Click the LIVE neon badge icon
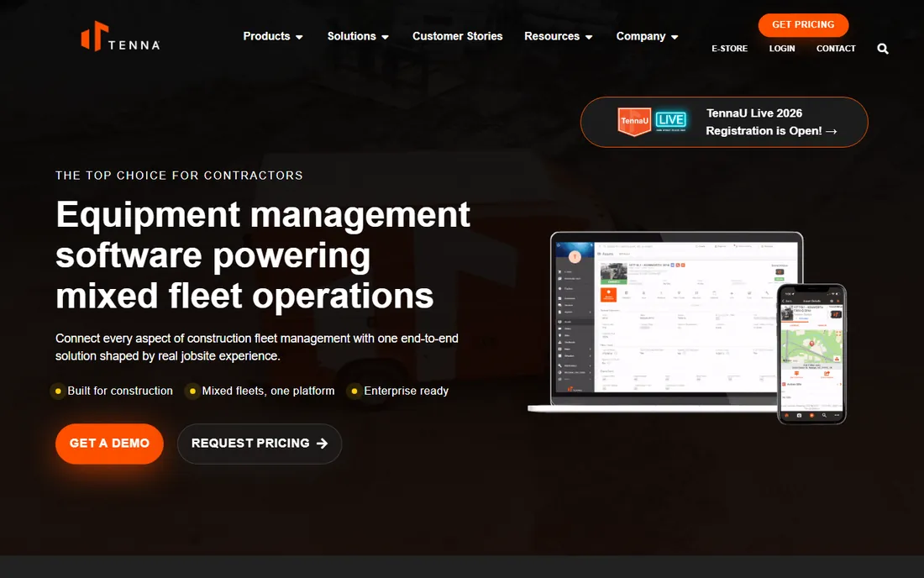 coord(670,121)
